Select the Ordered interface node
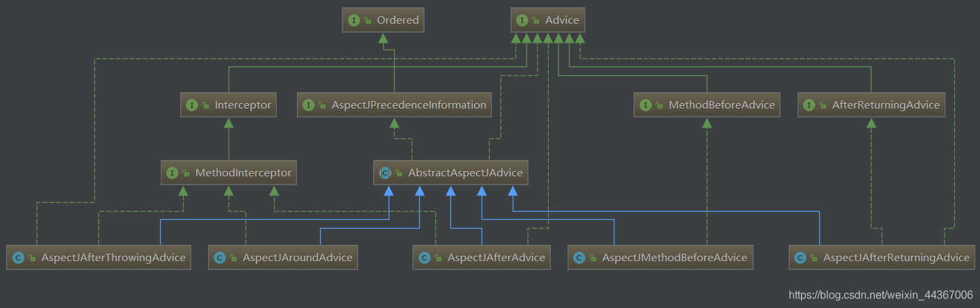 (385, 20)
